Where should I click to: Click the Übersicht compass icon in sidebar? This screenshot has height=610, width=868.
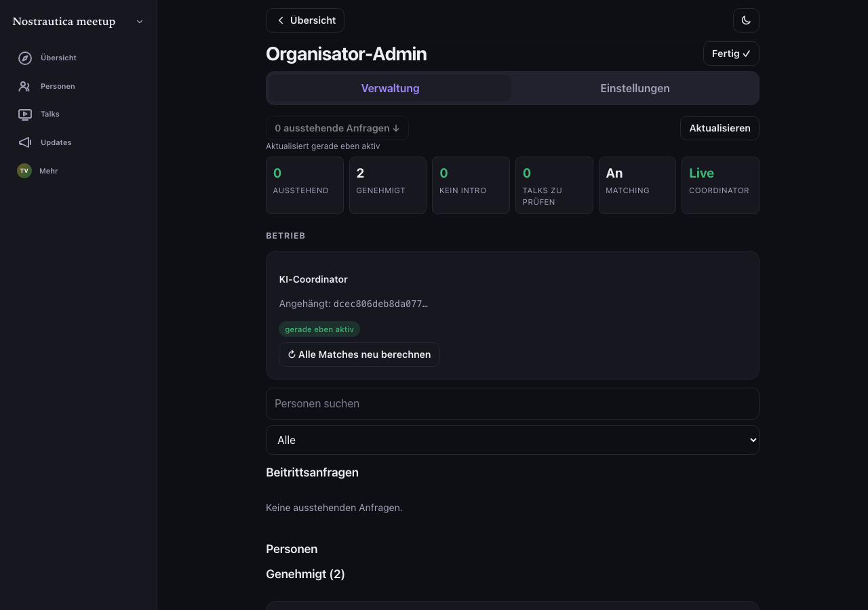[x=25, y=58]
